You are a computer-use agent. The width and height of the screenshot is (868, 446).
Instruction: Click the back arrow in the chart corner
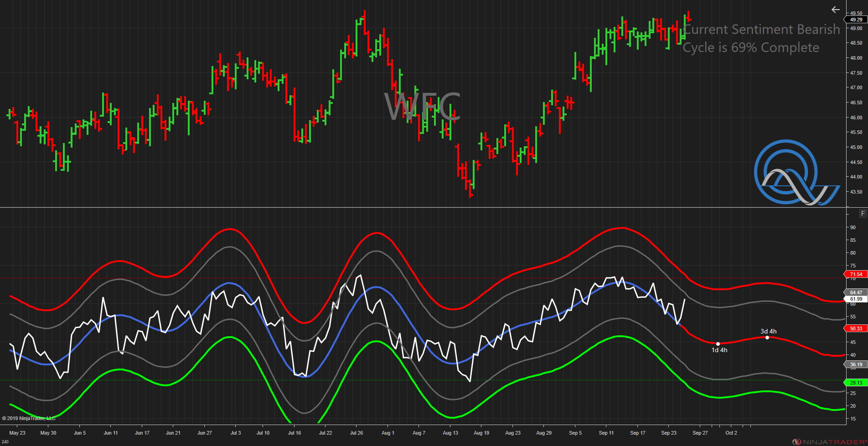point(835,10)
